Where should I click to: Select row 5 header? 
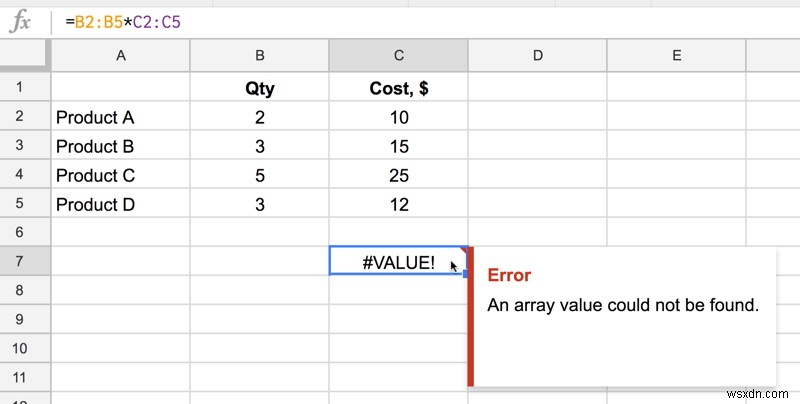pyautogui.click(x=26, y=203)
